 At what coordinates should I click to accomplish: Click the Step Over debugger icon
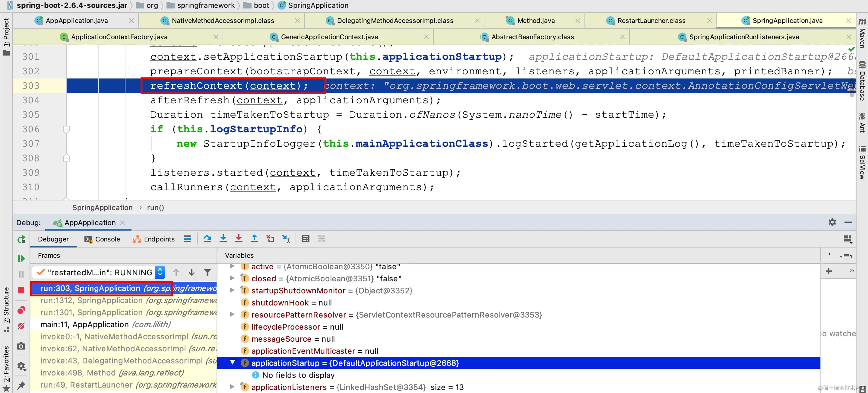point(207,238)
